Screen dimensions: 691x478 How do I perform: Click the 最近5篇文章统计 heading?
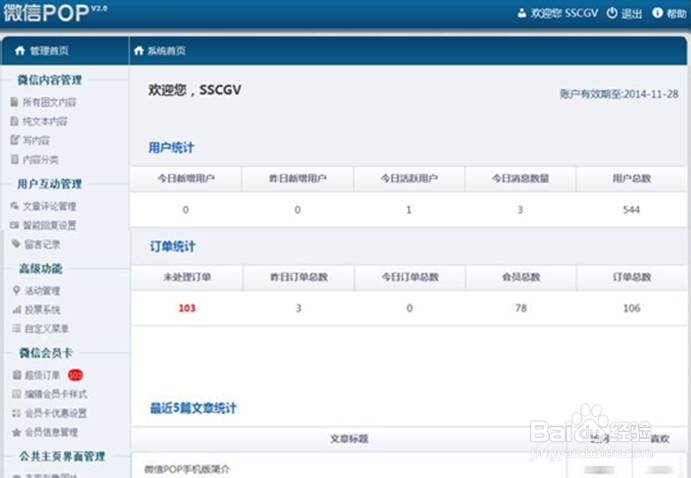click(x=193, y=408)
